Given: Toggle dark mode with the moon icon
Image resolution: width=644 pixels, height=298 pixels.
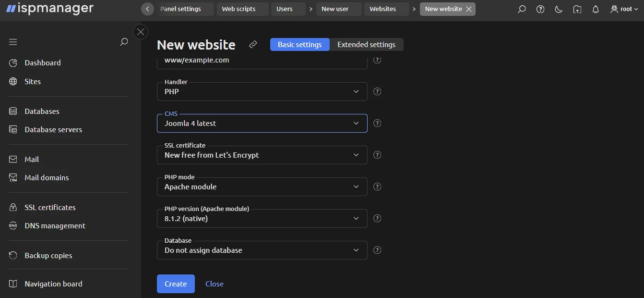Looking at the screenshot, I should click(558, 9).
